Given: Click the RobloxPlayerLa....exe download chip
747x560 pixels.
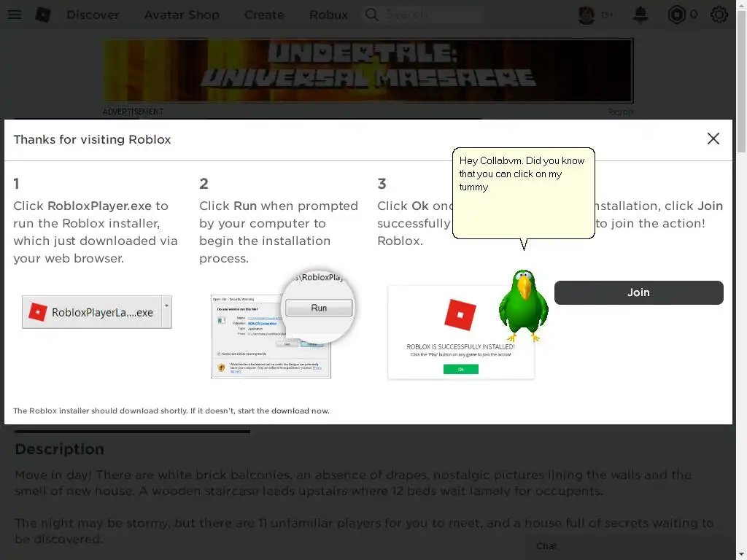Looking at the screenshot, I should pos(97,312).
